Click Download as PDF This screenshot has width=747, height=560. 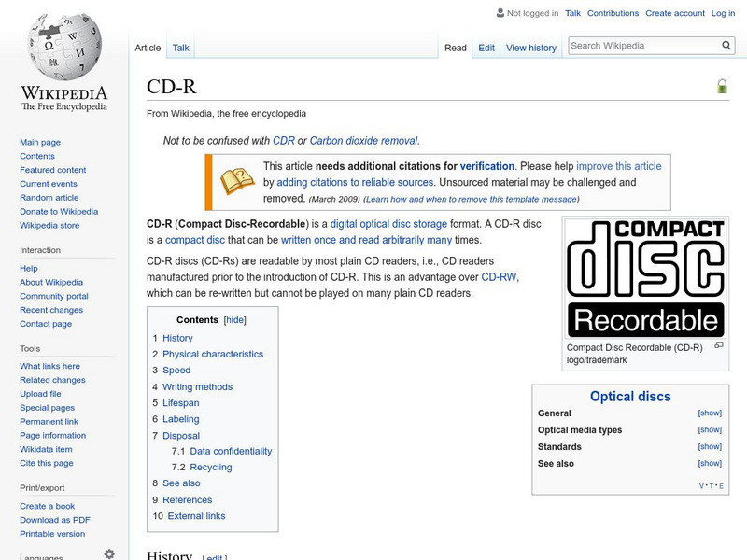55,520
